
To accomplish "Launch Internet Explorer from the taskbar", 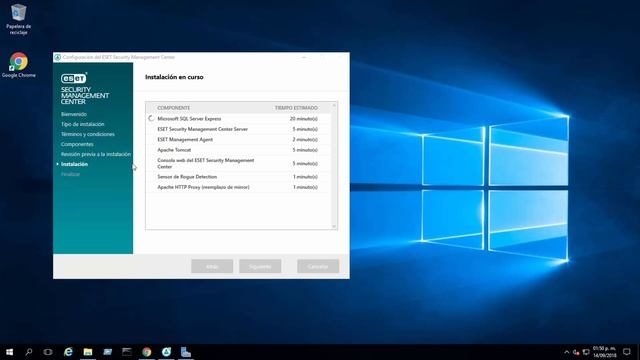I will 68,352.
